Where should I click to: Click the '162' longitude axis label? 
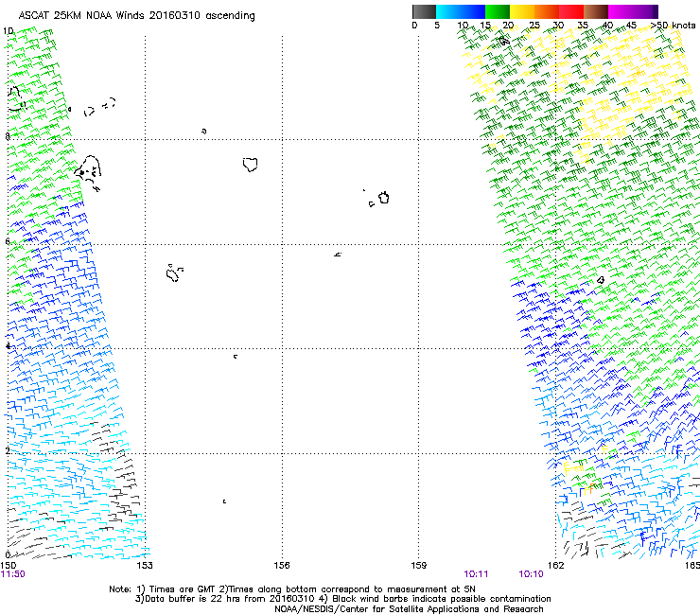click(556, 566)
